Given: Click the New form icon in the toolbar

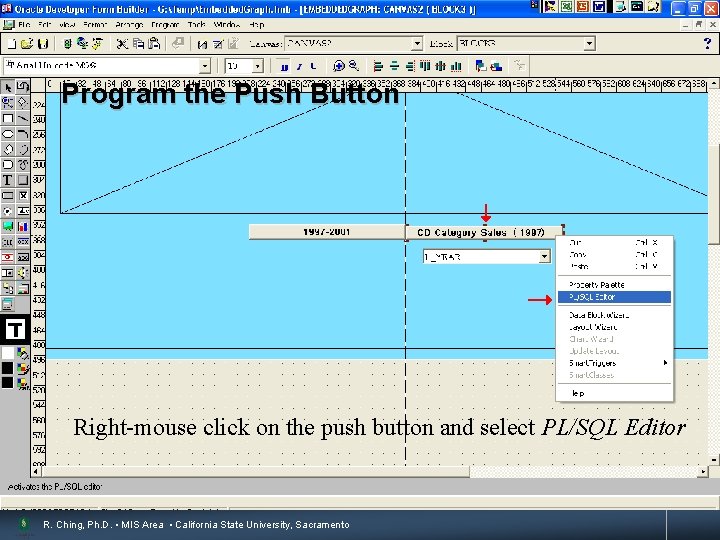Looking at the screenshot, I should coord(12,44).
